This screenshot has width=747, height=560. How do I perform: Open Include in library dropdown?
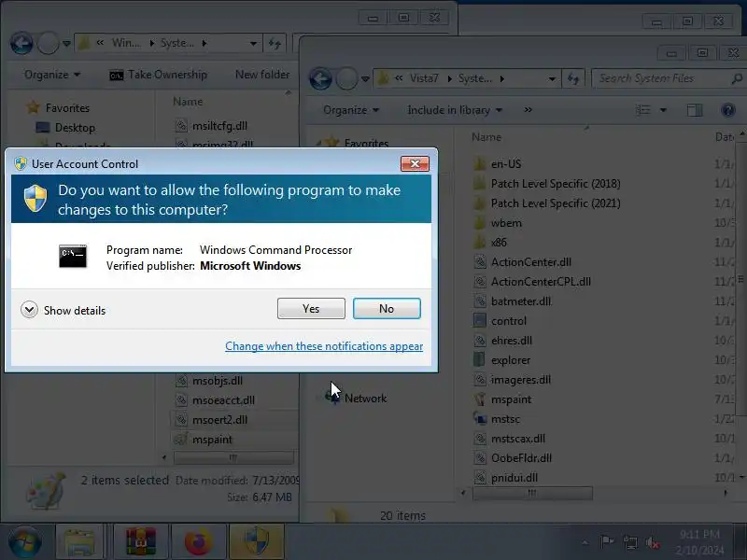pos(455,110)
